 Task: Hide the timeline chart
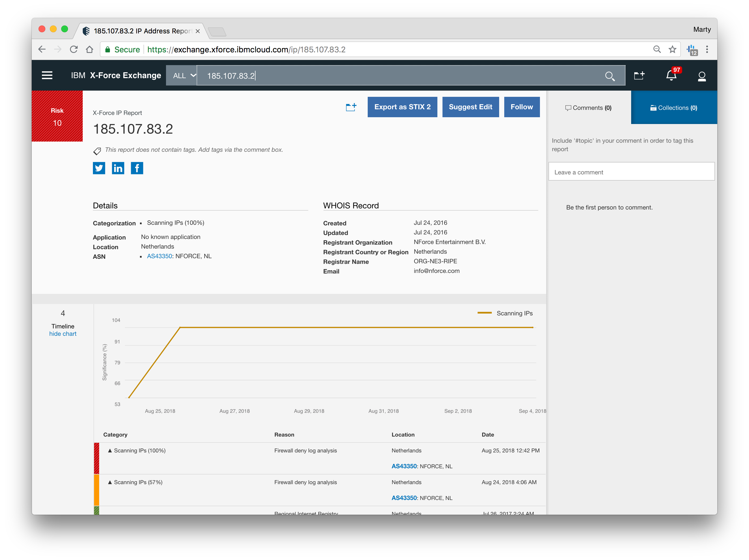(x=63, y=334)
